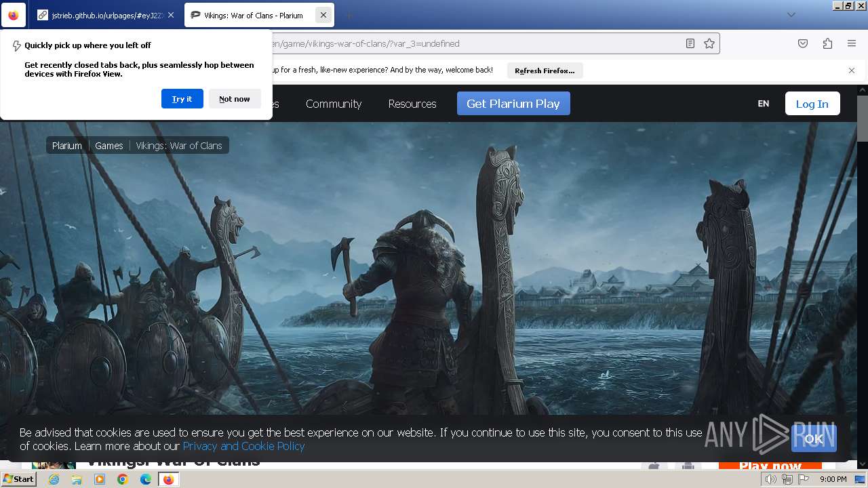Open the Firefox application menu
Viewport: 868px width, 488px height.
point(852,43)
